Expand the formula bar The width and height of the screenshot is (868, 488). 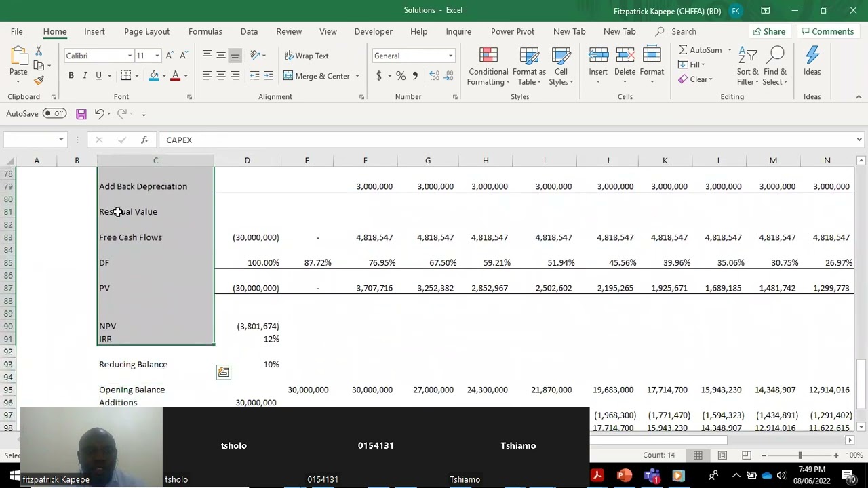[x=859, y=140]
